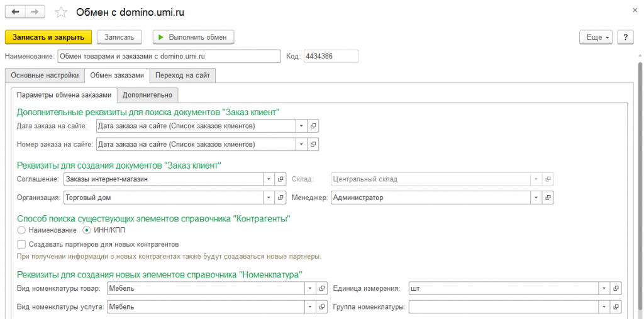This screenshot has height=319, width=644.
Task: Click the back navigation arrow
Action: point(15,12)
